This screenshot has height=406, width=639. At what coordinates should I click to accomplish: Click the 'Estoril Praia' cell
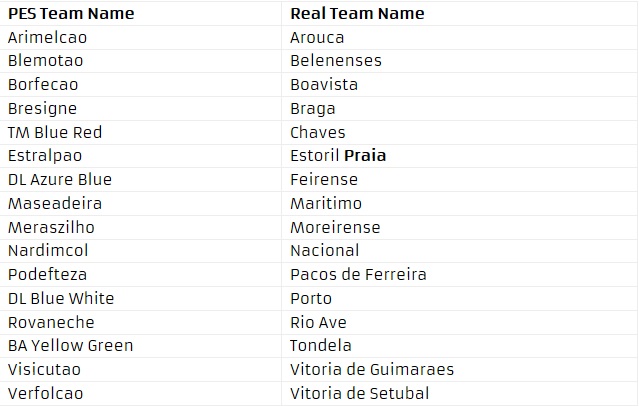tap(338, 156)
